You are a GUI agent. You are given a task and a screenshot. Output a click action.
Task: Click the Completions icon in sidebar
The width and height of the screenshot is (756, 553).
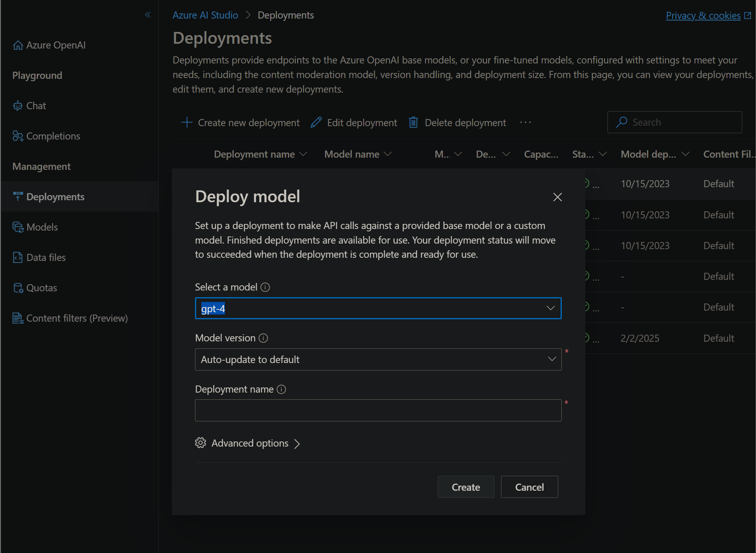pyautogui.click(x=18, y=136)
